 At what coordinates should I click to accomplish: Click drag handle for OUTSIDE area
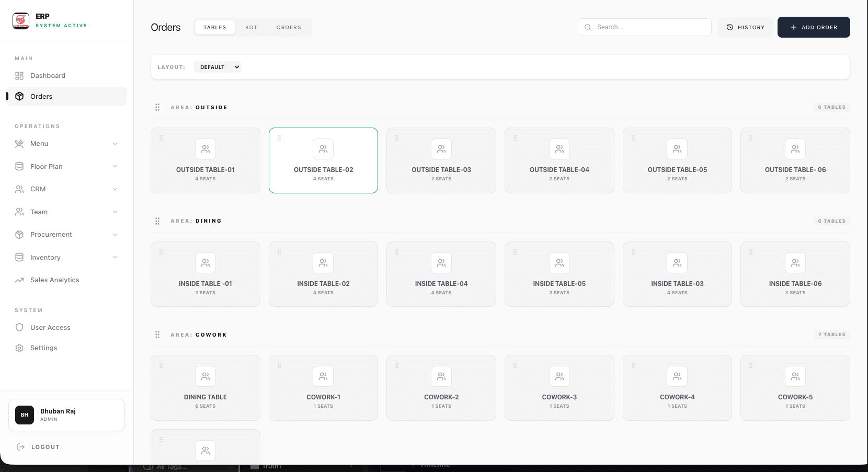(157, 107)
